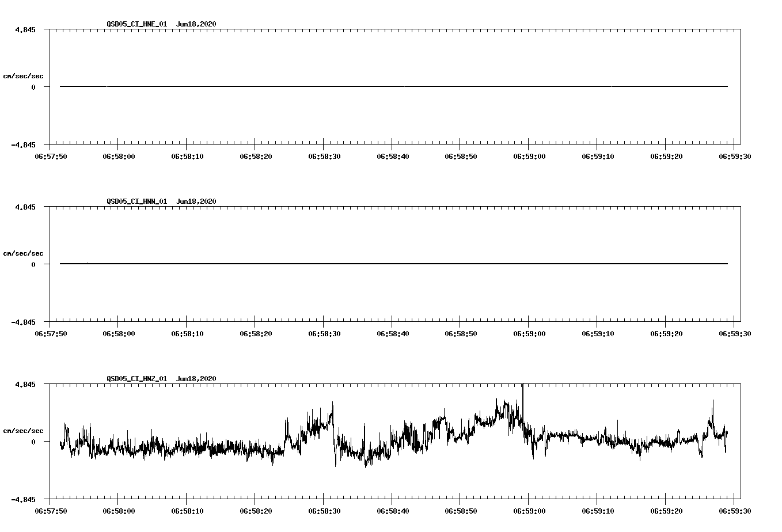The height and width of the screenshot is (532, 782).
Task: Click the 4.845 upper limit on HNN plot
Action: pyautogui.click(x=25, y=207)
